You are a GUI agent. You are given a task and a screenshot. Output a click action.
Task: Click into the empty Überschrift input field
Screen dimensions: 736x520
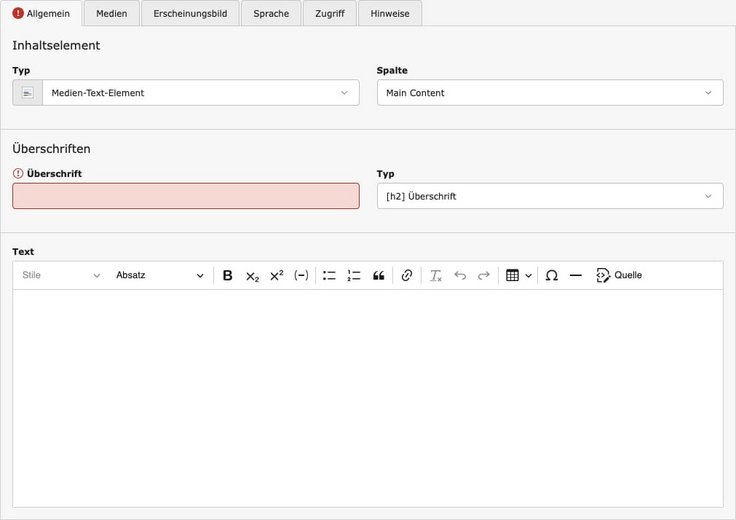(185, 196)
